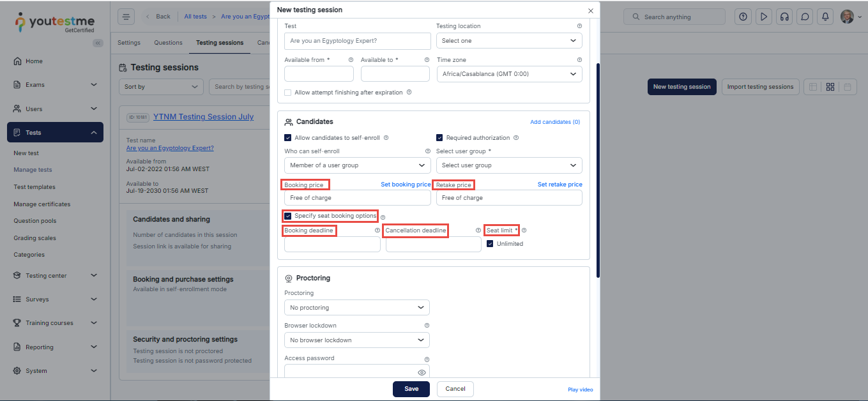The height and width of the screenshot is (401, 868).
Task: Open the headset support icon
Action: (x=784, y=17)
